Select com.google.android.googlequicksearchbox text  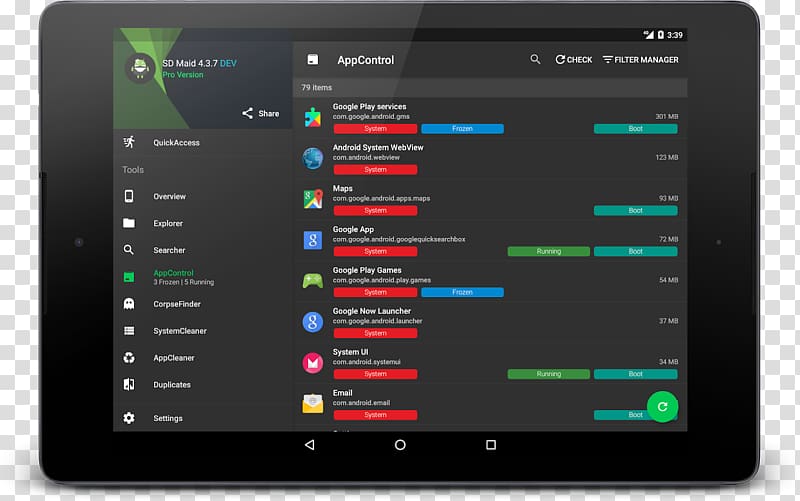[399, 239]
